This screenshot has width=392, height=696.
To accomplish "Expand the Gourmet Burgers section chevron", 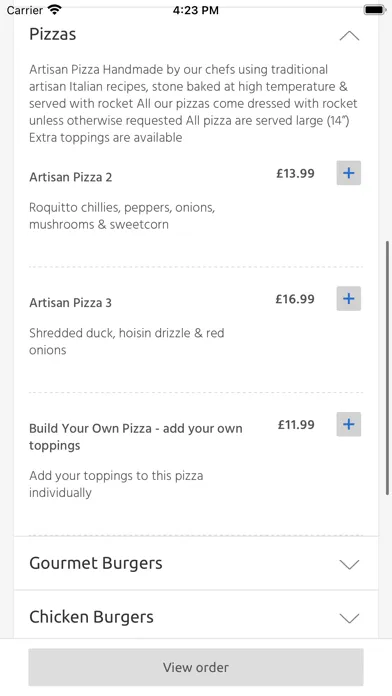I will tap(349, 564).
